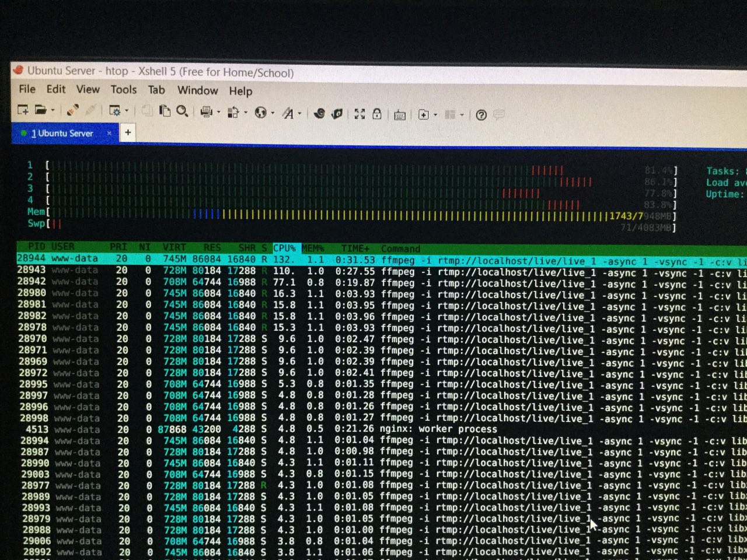Toggle full screen mode icon
Screen dimensions: 747x560
pos(359,114)
